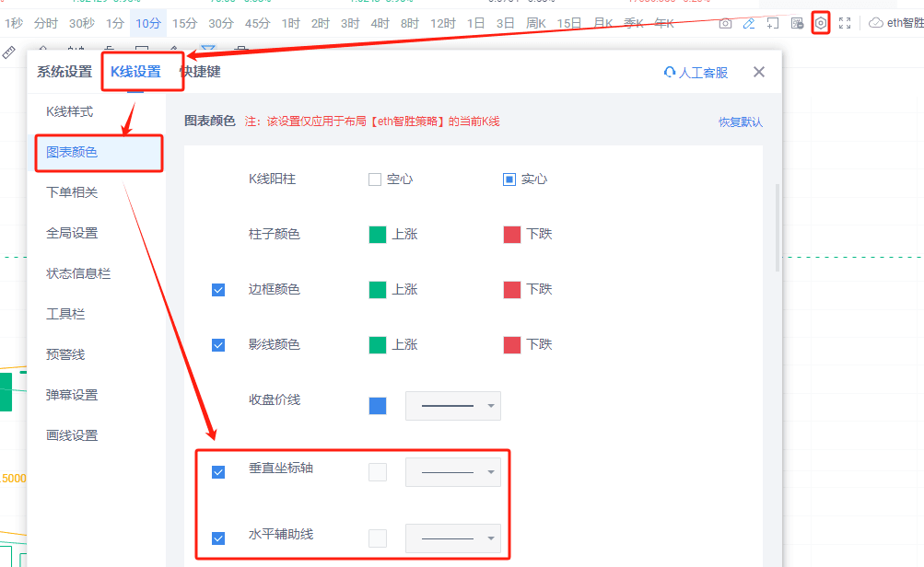Select the 实心 solid candle option

509,179
